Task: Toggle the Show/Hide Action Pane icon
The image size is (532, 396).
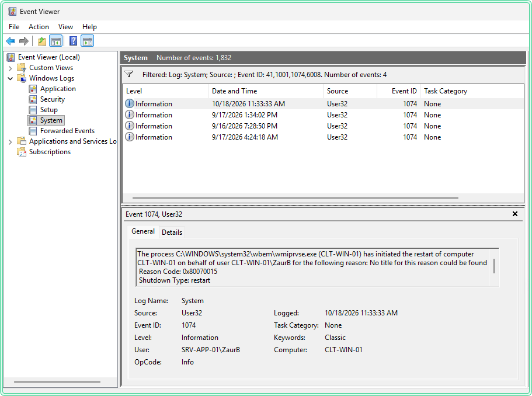Action: [88, 41]
